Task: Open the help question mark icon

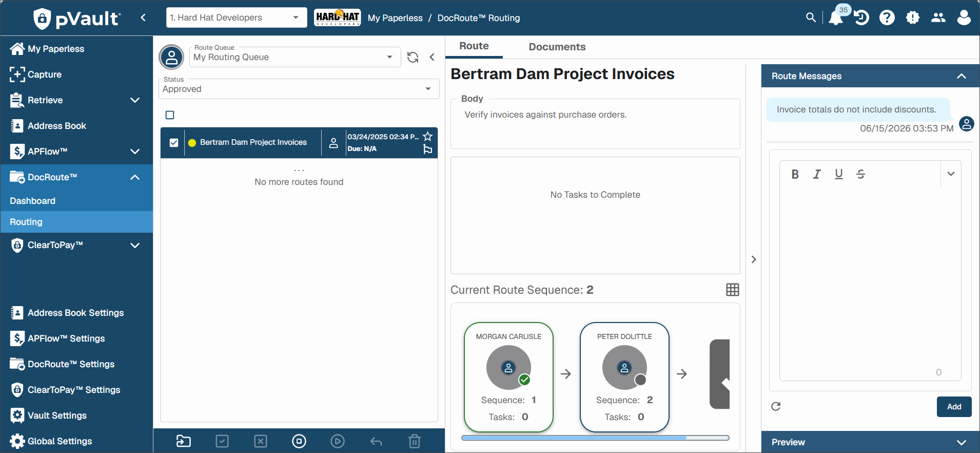Action: [887, 17]
